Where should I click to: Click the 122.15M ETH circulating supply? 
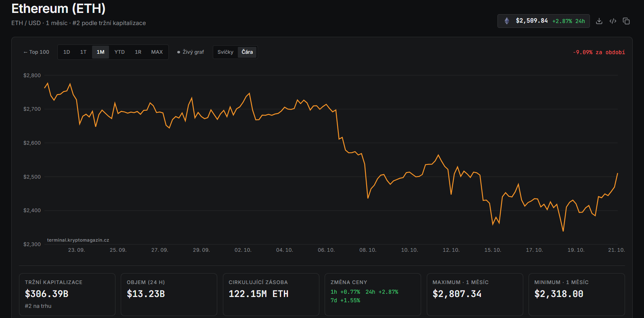(258, 294)
